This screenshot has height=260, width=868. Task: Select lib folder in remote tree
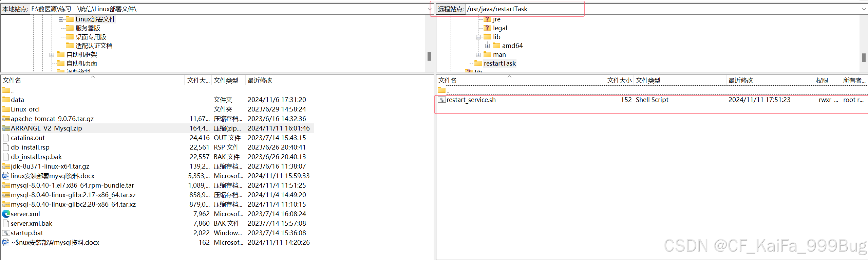[497, 37]
